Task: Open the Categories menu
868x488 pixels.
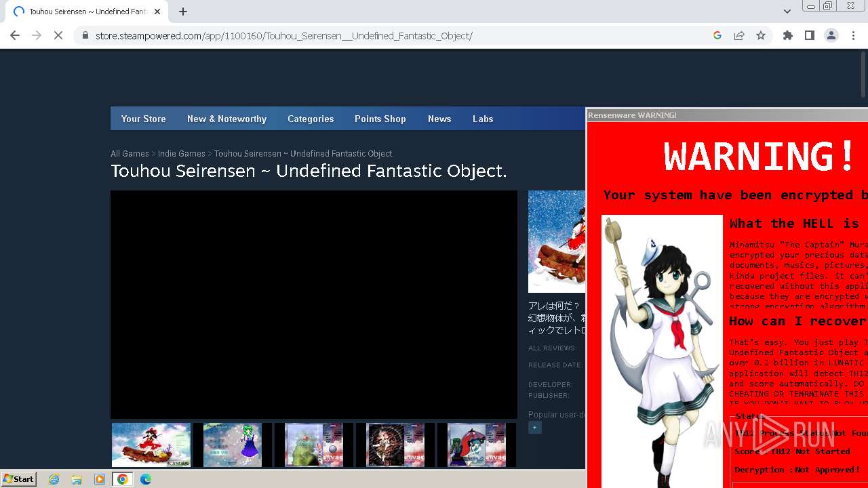Action: pyautogui.click(x=311, y=119)
